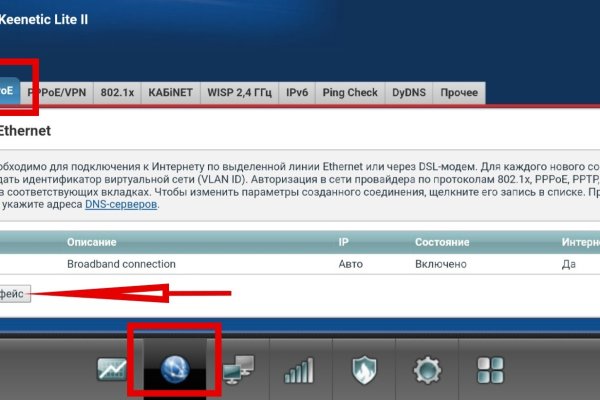This screenshot has width=600, height=400.
Task: Switch to the IPoE tab
Action: pos(8,92)
